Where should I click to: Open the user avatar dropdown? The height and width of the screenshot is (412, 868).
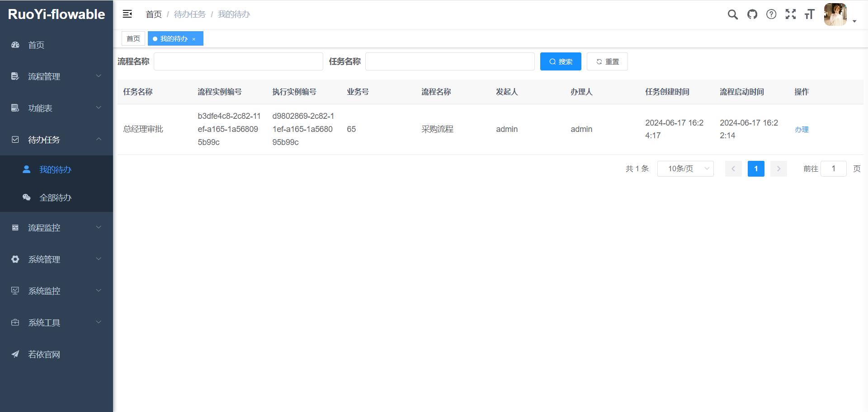(x=835, y=14)
